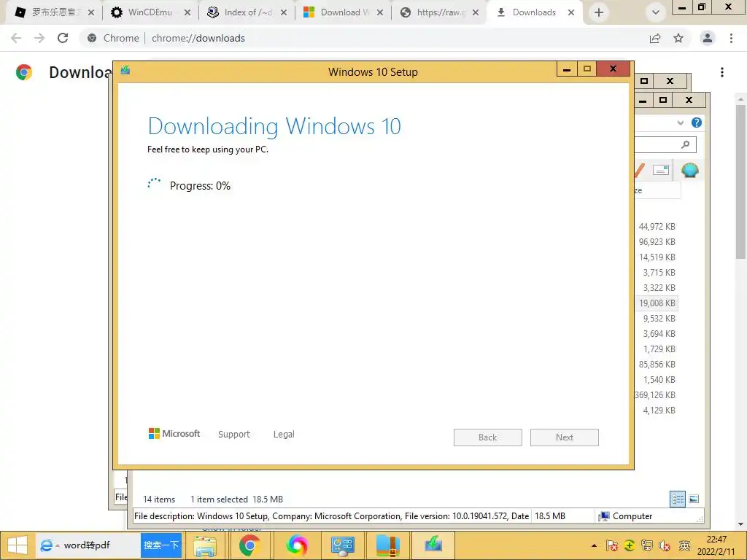Bookmark this page with the star icon
The height and width of the screenshot is (560, 747).
click(x=678, y=38)
